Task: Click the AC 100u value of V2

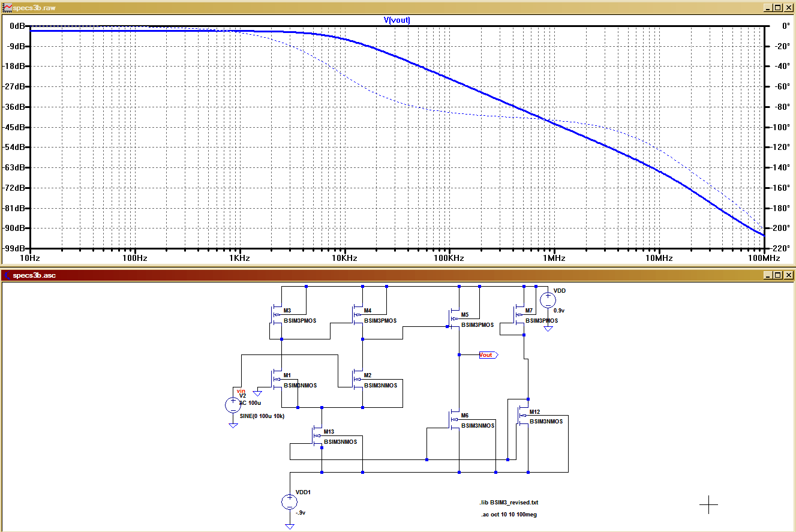Action: tap(250, 403)
